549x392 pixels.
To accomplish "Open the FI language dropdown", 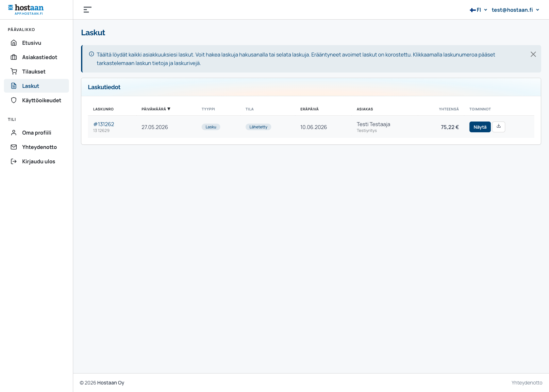I will coord(479,10).
